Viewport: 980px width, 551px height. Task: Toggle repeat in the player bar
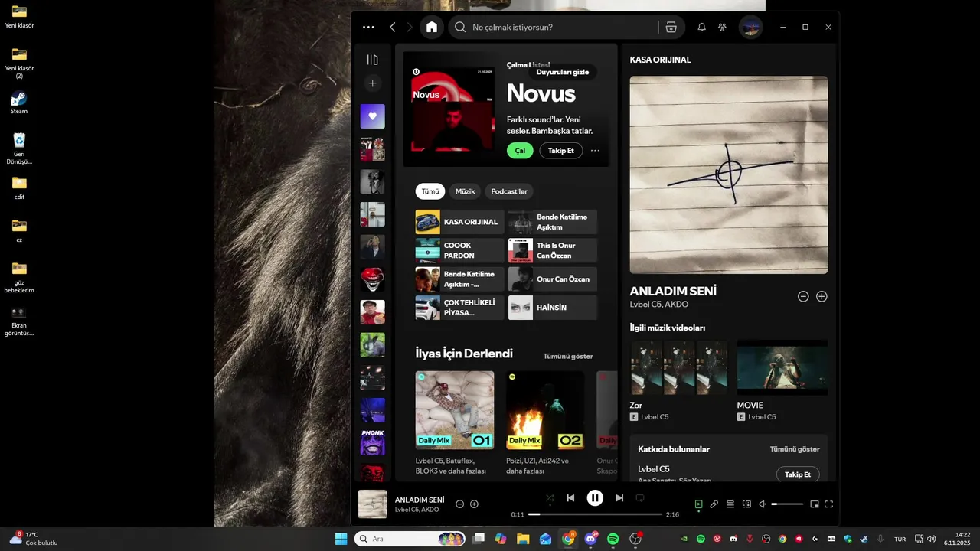coord(640,498)
